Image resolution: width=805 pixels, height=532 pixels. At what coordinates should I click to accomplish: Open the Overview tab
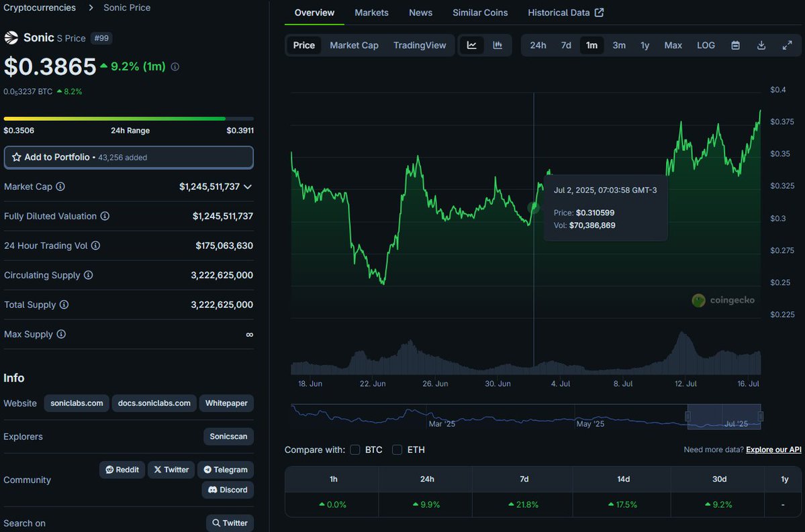(314, 12)
